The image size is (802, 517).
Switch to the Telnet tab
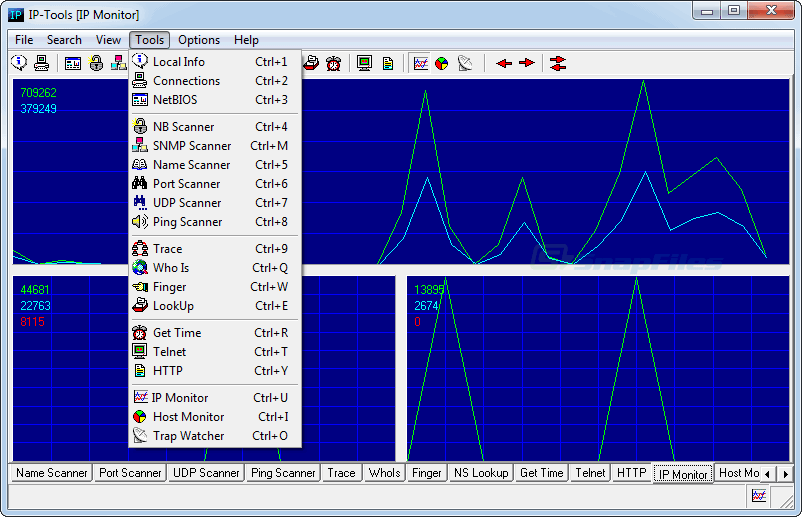pos(590,473)
